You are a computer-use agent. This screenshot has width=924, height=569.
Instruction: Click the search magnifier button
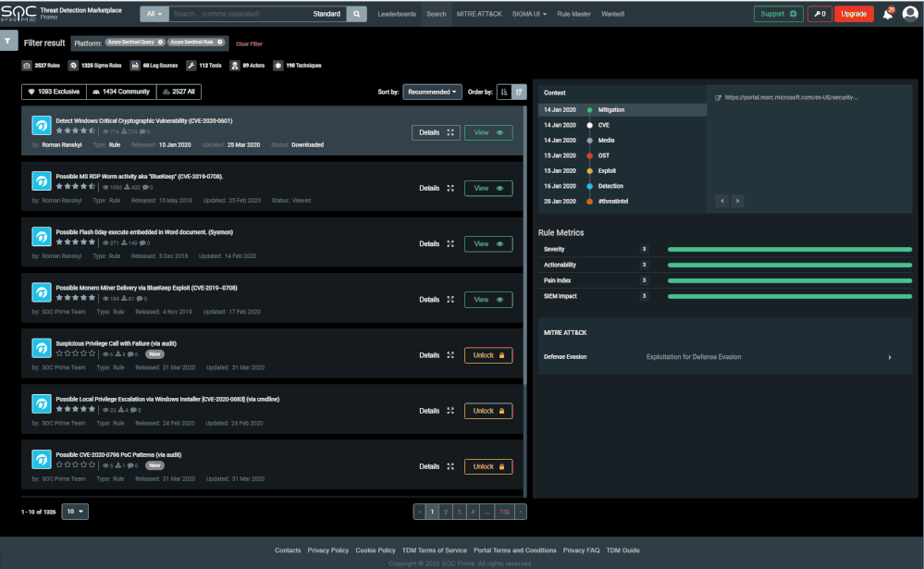pos(356,14)
